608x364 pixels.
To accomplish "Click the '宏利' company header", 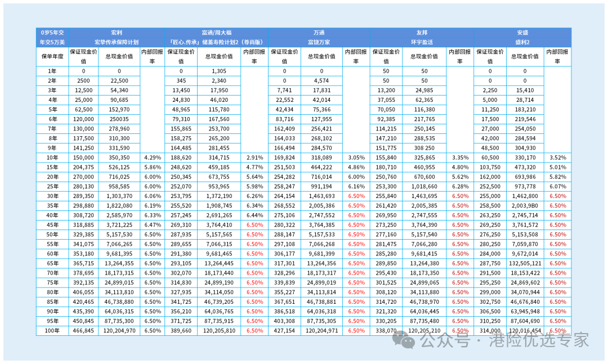I will click(117, 33).
